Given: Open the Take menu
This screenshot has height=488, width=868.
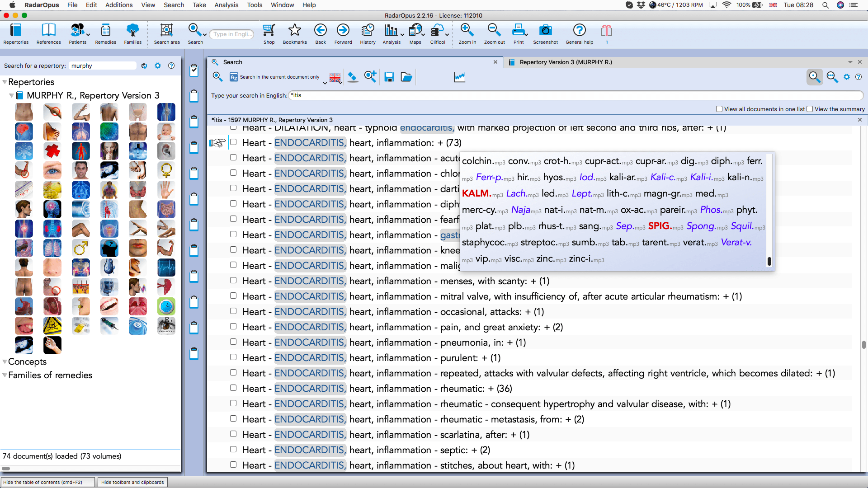Looking at the screenshot, I should point(199,5).
